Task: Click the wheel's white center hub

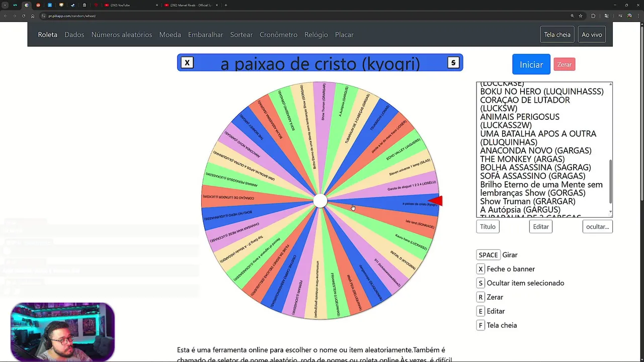Action: tap(320, 201)
